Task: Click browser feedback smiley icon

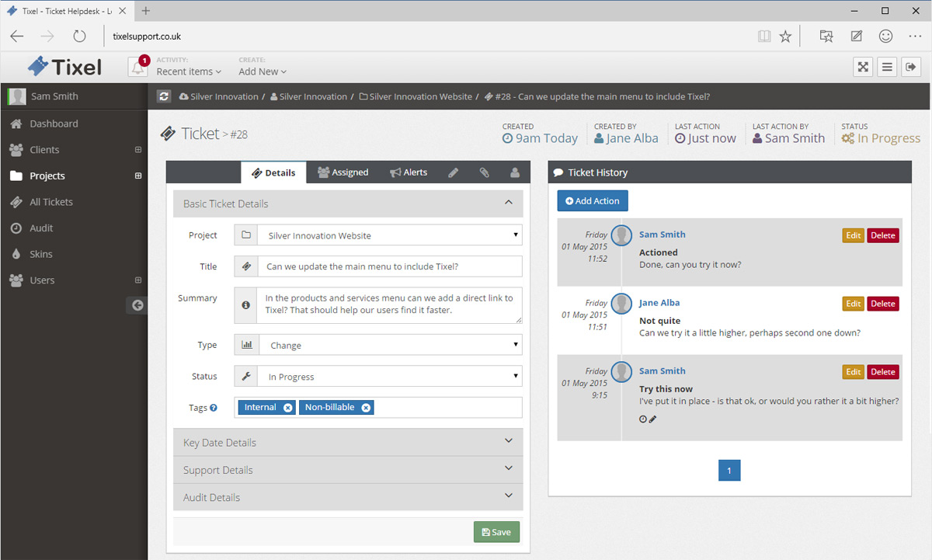Action: pos(885,36)
